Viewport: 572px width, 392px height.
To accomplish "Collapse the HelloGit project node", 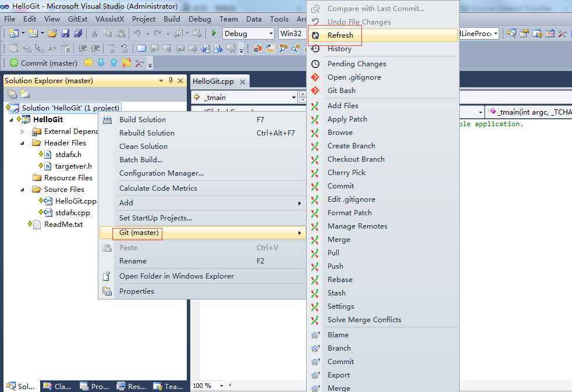I will [11, 120].
